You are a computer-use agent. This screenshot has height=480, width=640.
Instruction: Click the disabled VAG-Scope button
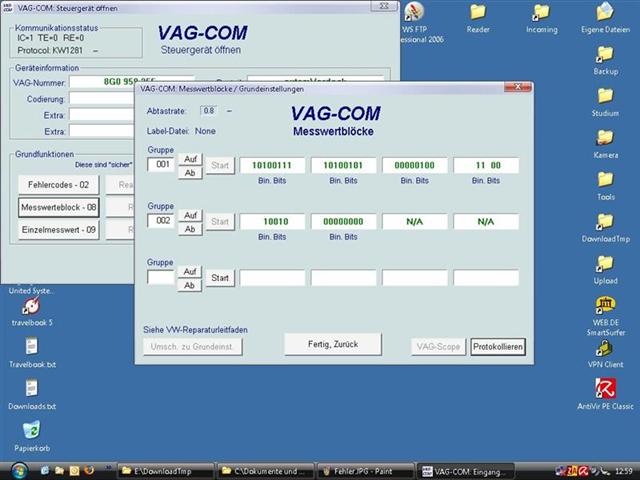[438, 347]
